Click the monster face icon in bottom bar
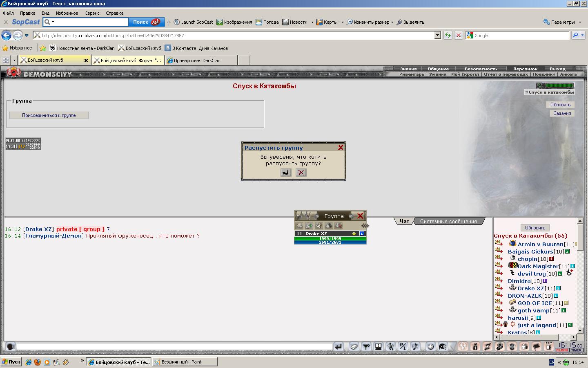Image resolution: width=588 pixels, height=368 pixels. (512, 347)
